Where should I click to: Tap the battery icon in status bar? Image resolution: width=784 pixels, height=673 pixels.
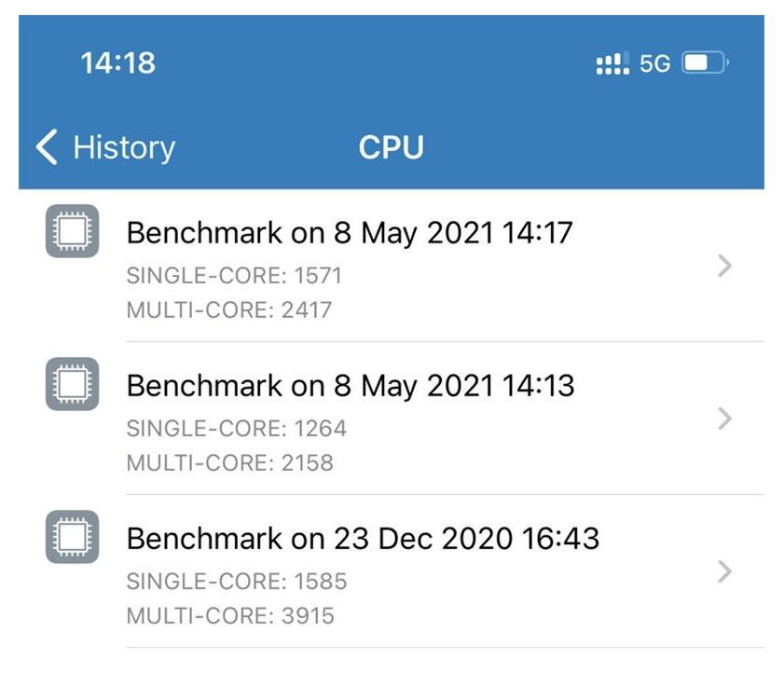[x=706, y=63]
